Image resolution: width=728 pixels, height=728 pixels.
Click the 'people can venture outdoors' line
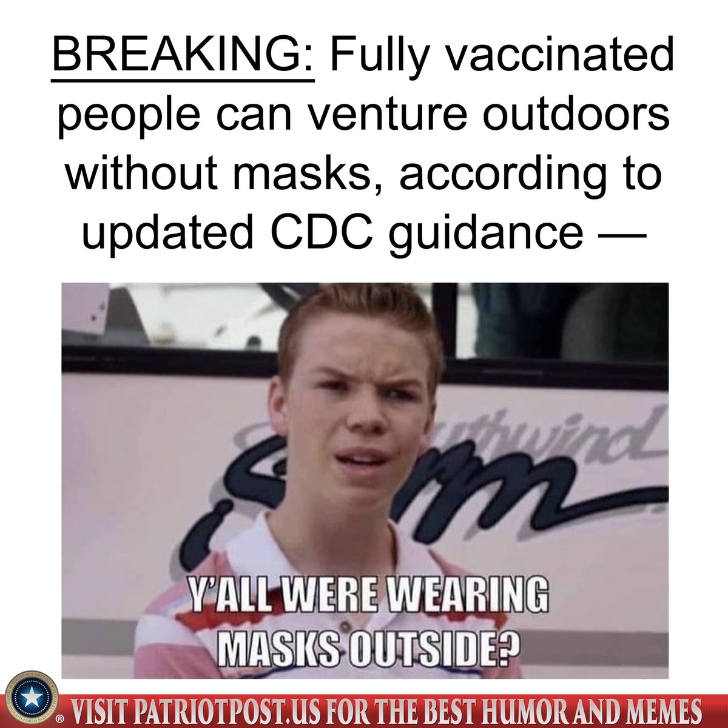click(x=363, y=116)
